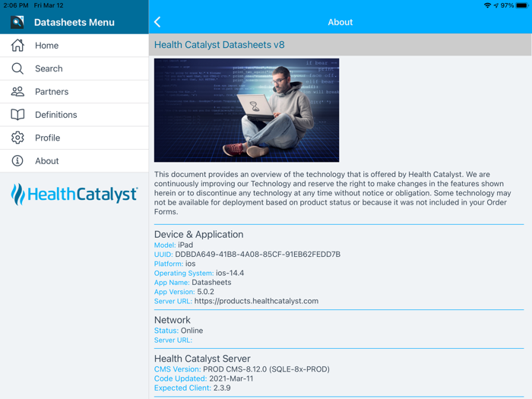The width and height of the screenshot is (532, 399).
Task: Click the Datasheets app logo icon
Action: tap(17, 22)
